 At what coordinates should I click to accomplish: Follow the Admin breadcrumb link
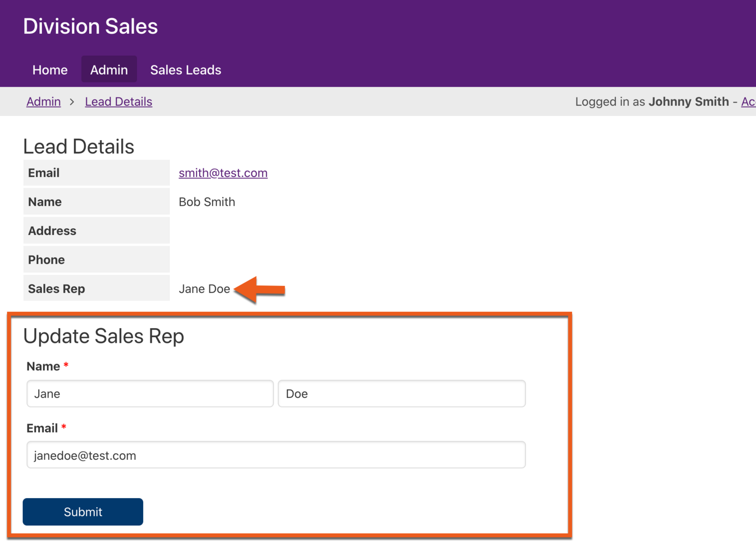click(x=43, y=102)
